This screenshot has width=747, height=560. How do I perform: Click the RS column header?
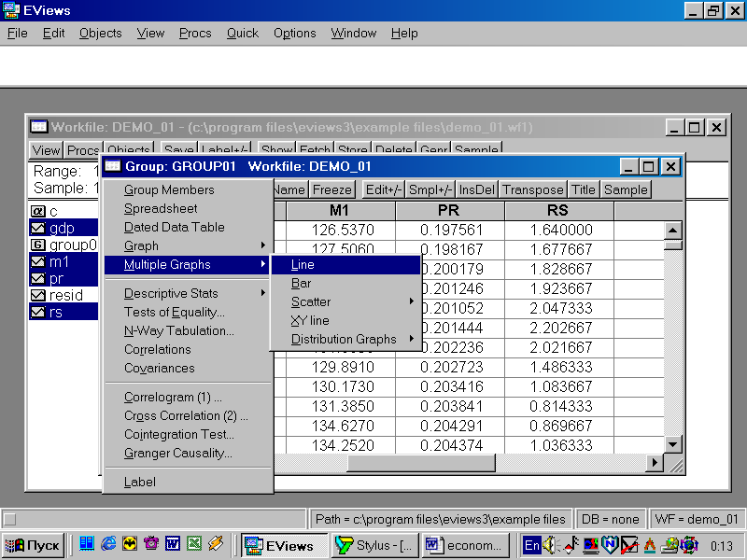click(558, 211)
